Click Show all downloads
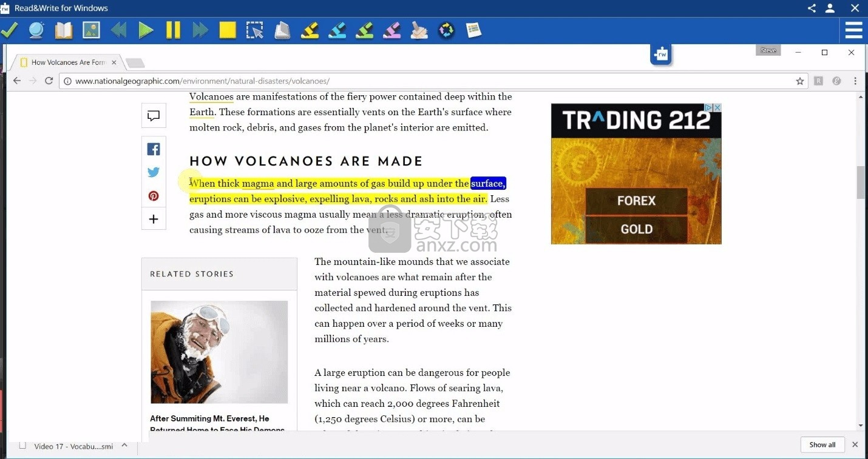The image size is (868, 459). coord(822,444)
